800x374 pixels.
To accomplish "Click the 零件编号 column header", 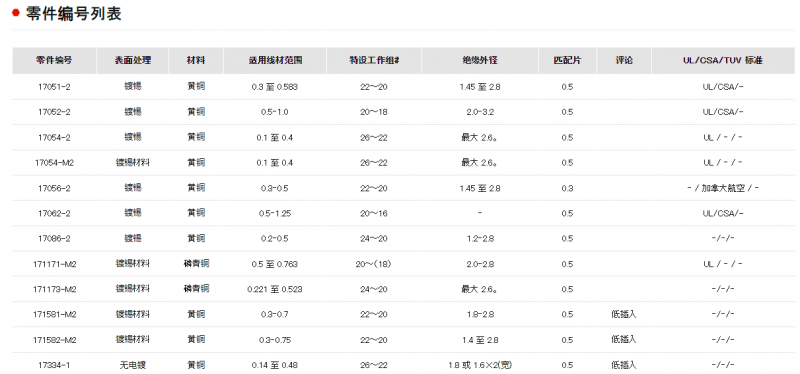I will pos(54,60).
